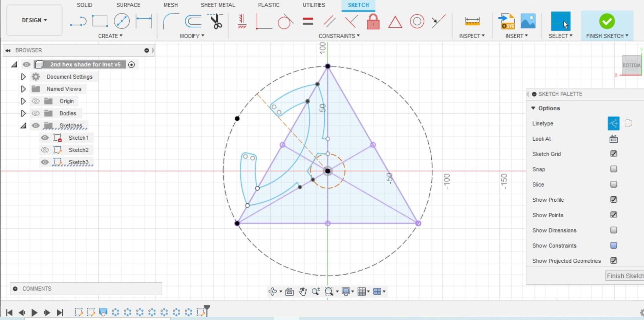Click the Look At icon in Sketch Palette
Viewport: 644px width, 320px height.
pos(613,139)
